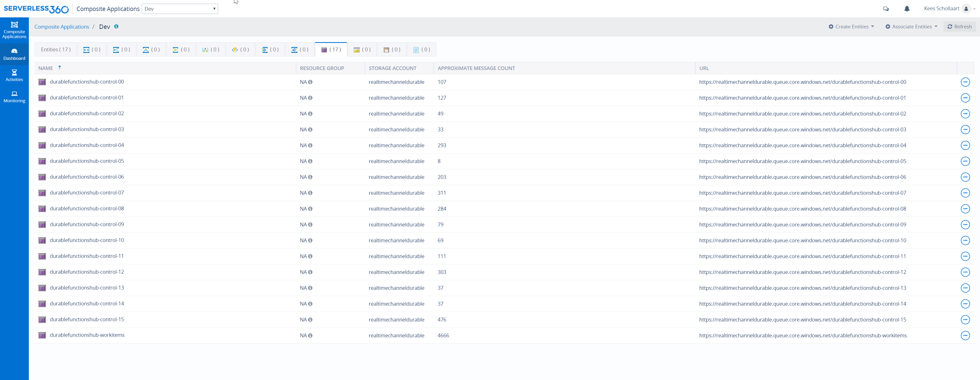Toggle the name column sort arrow
980x380 pixels.
point(60,67)
